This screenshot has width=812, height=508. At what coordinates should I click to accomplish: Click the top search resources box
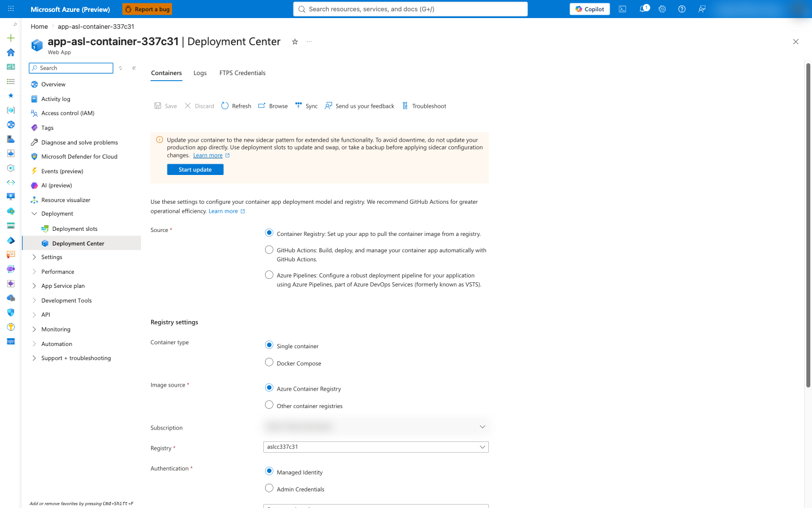(x=411, y=9)
